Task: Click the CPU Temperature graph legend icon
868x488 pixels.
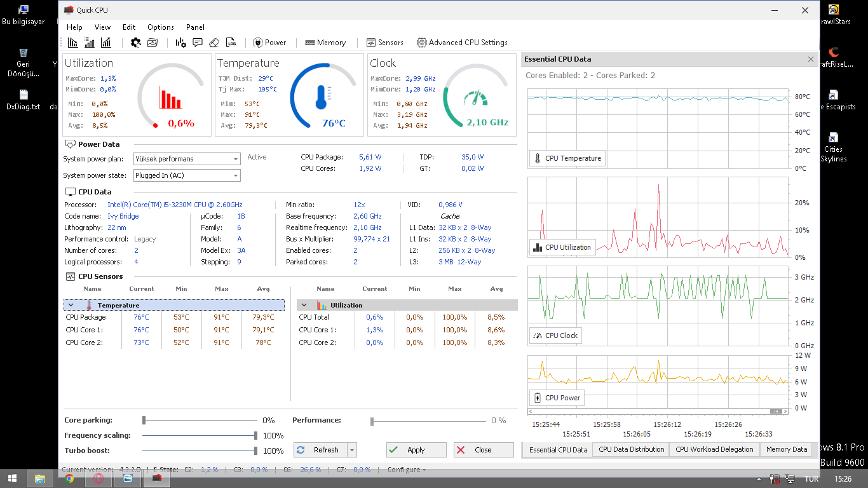Action: 538,158
